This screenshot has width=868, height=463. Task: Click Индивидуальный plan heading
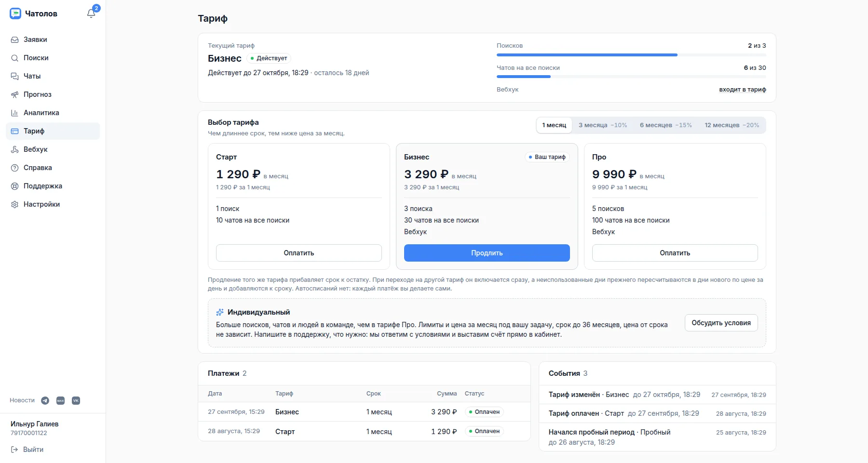click(x=258, y=312)
